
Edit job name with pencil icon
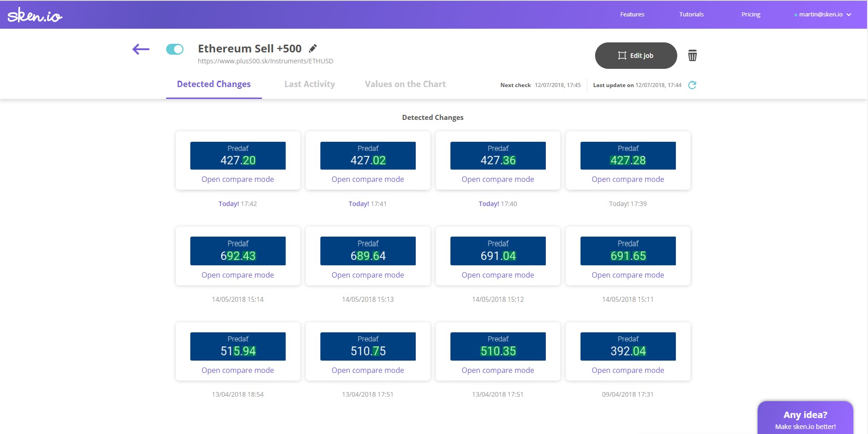(x=313, y=48)
